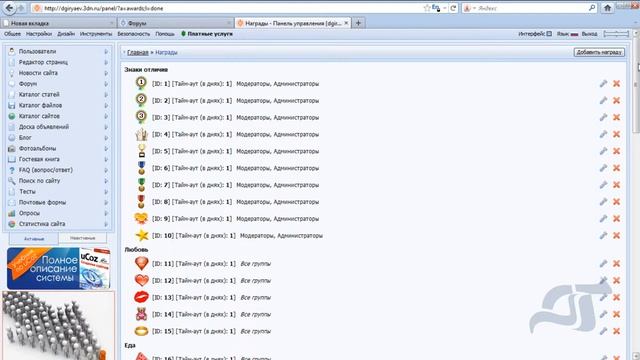This screenshot has height=360, width=640.
Task: Open the Безопасность menu
Action: pyautogui.click(x=133, y=34)
